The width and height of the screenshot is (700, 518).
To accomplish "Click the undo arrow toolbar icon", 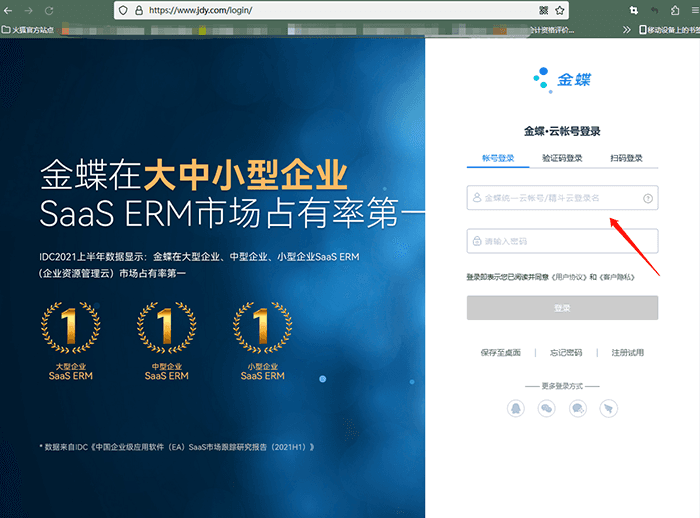I will coord(654,10).
